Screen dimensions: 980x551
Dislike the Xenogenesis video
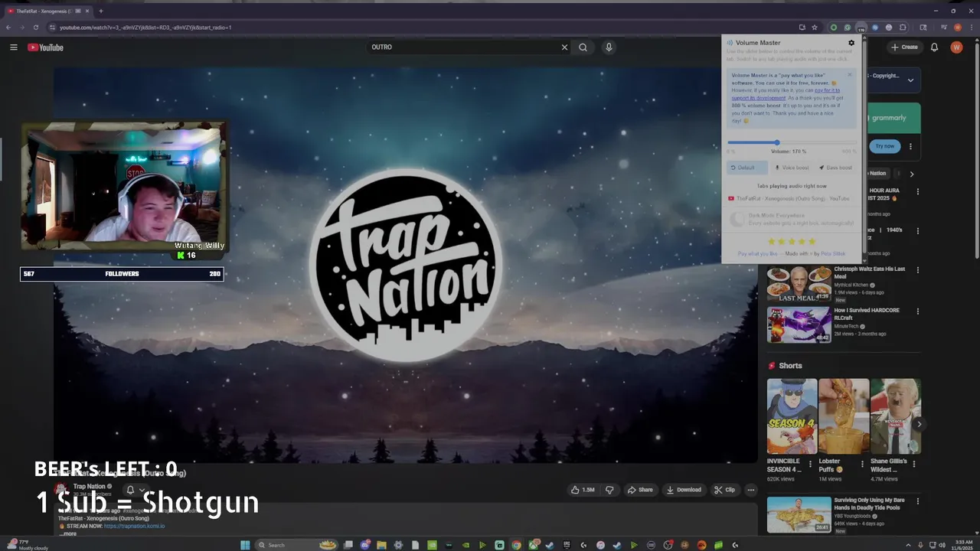(x=609, y=490)
